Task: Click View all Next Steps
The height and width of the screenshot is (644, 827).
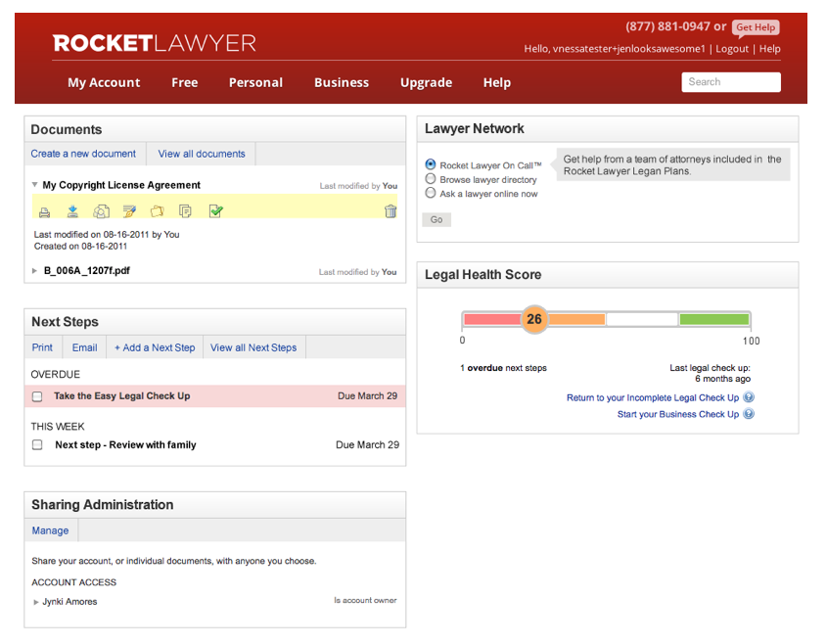Action: coord(253,347)
